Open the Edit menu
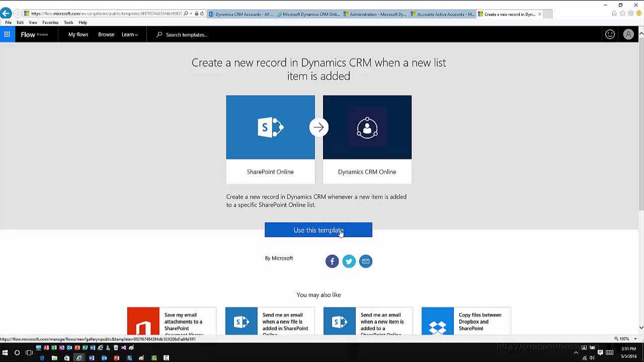Screen dimensions: 644x362 click(20, 23)
